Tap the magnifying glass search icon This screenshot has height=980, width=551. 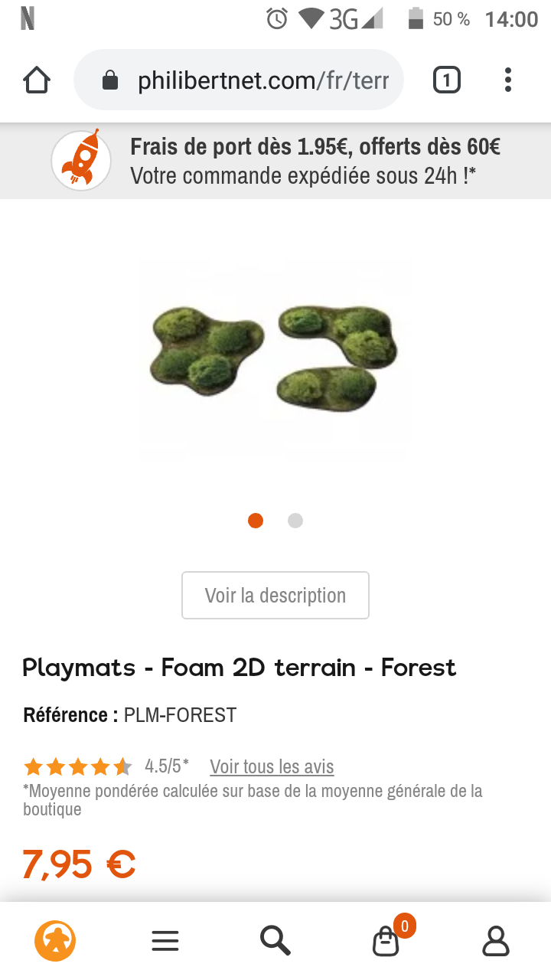(x=275, y=941)
